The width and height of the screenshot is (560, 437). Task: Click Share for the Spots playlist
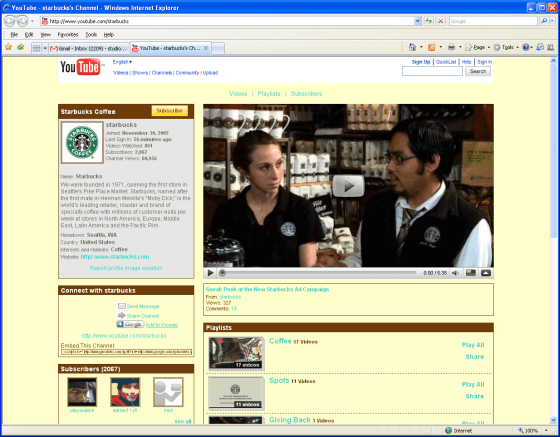click(475, 396)
